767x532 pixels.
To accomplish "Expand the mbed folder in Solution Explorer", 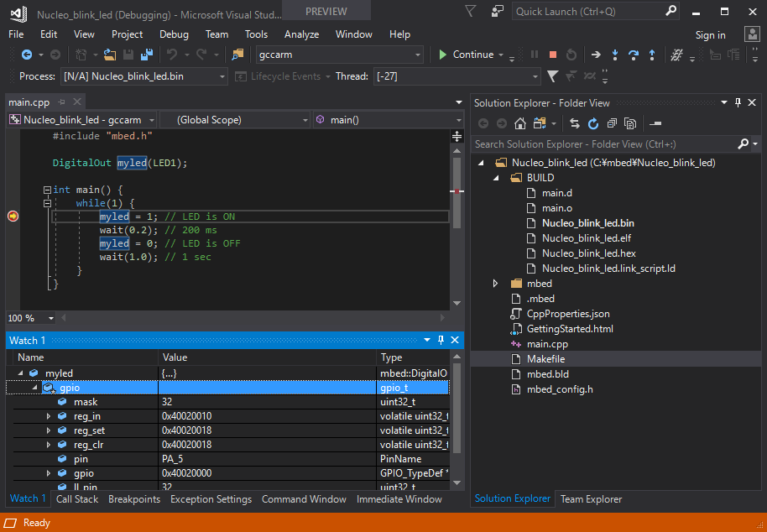I will coord(495,284).
